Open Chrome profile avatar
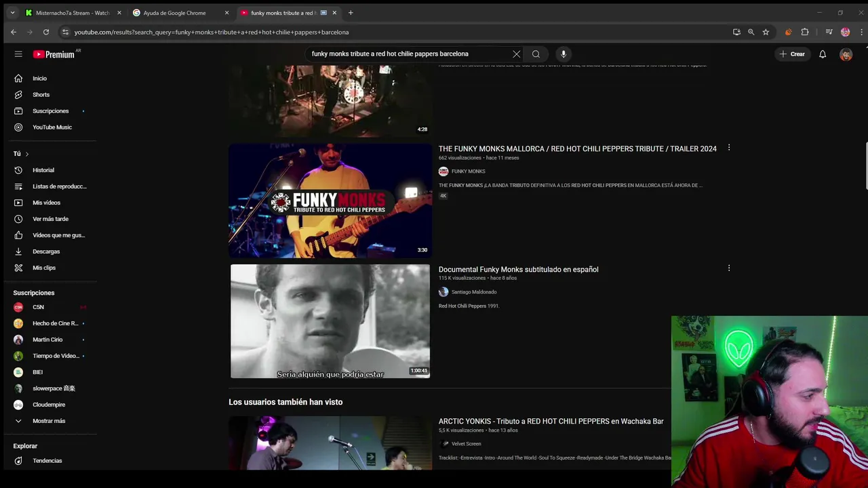This screenshot has width=868, height=488. click(845, 32)
